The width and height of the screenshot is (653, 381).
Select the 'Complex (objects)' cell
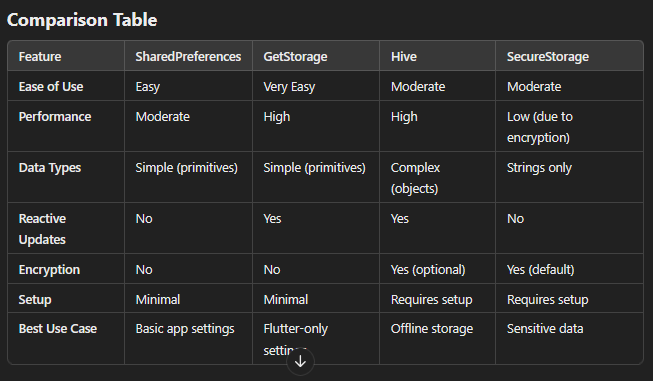click(x=415, y=178)
